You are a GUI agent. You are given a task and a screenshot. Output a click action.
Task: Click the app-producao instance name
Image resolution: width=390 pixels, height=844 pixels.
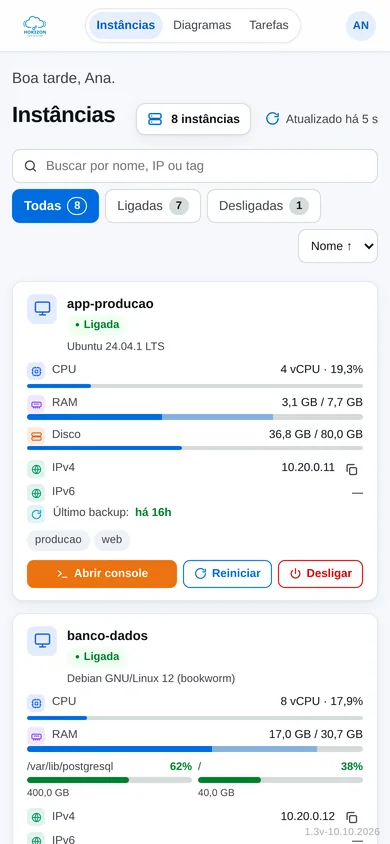click(x=110, y=304)
